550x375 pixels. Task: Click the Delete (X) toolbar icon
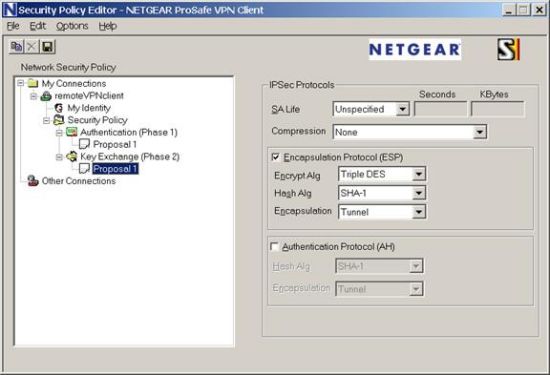32,46
